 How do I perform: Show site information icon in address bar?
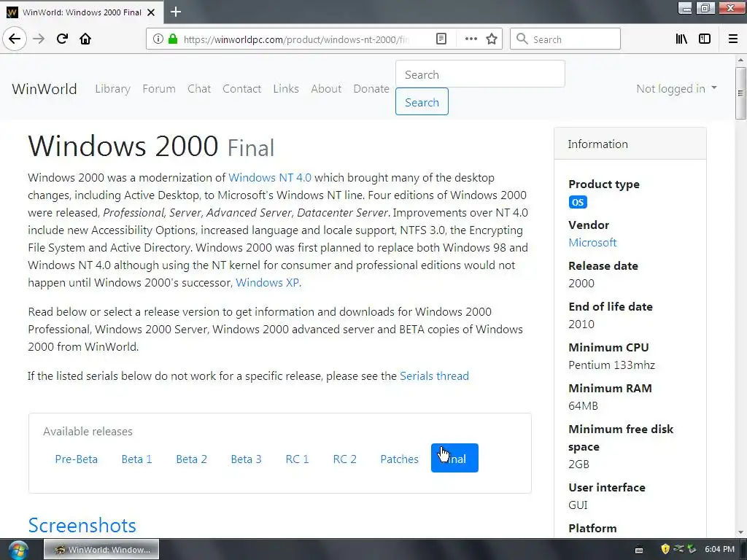[158, 39]
